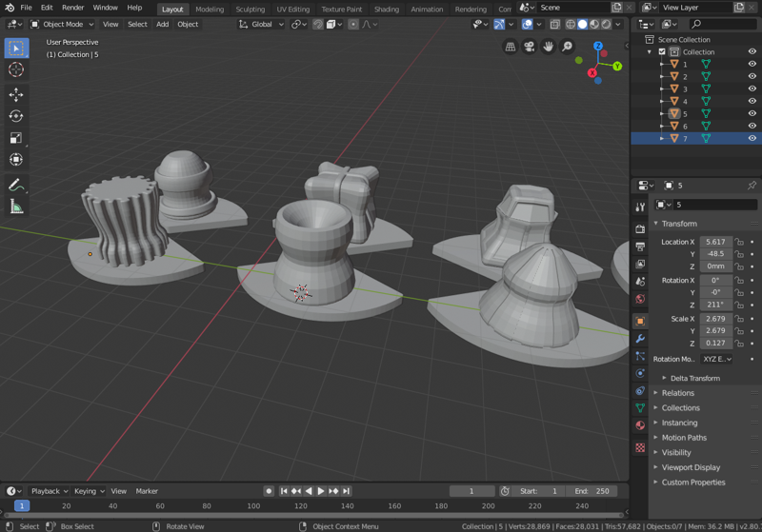762x532 pixels.
Task: Toggle camera view in viewport
Action: pyautogui.click(x=530, y=47)
